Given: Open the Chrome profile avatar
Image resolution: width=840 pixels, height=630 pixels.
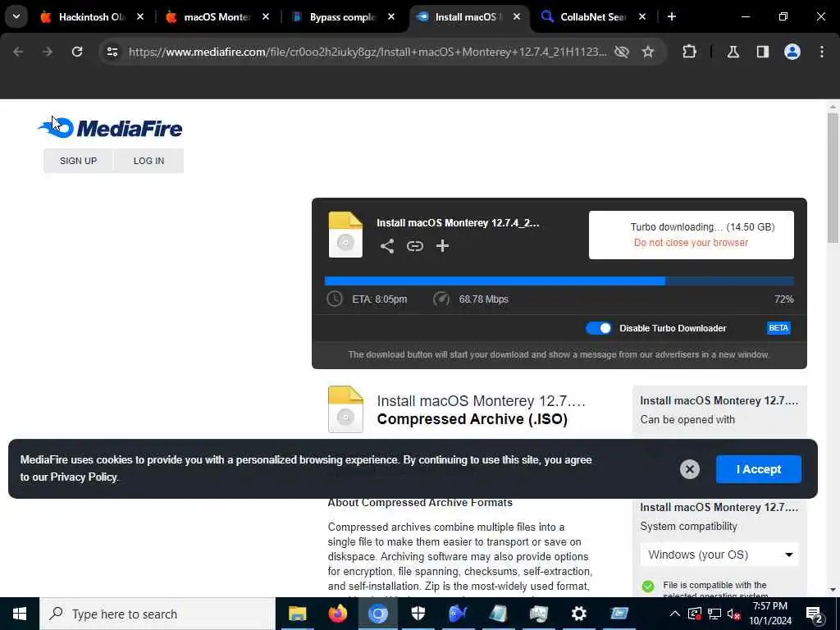Looking at the screenshot, I should coord(792,52).
